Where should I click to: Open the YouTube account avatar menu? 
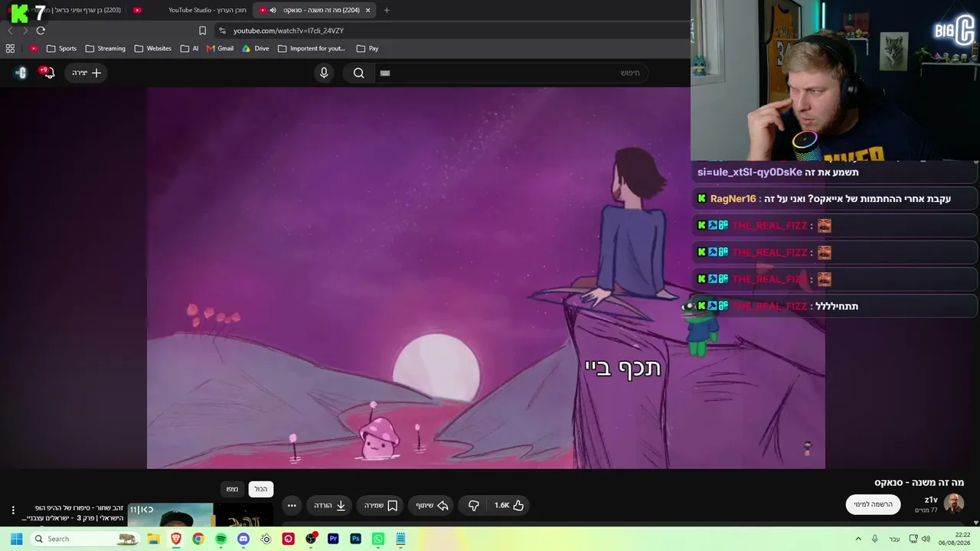21,73
